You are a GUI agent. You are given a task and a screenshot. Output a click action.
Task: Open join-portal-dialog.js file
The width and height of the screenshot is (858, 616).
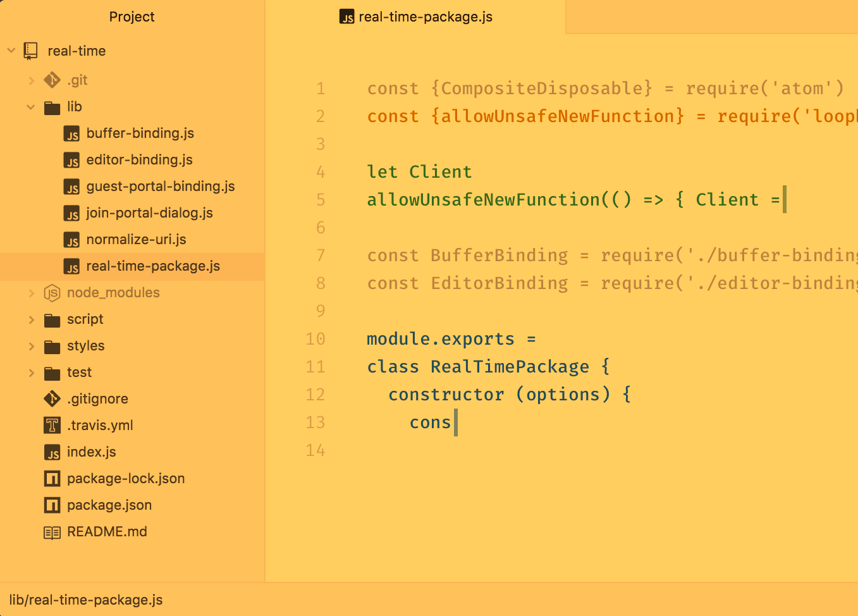[150, 213]
